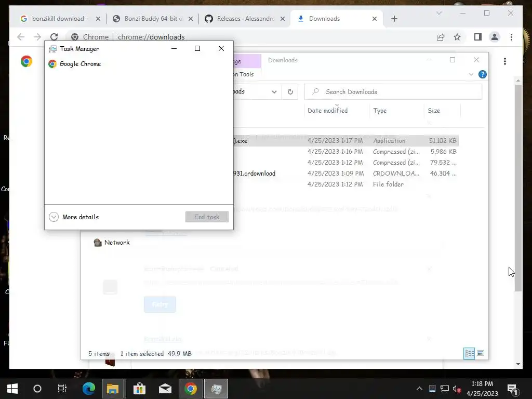Refresh the Explorer folder view
Screen dimensions: 532x399
coord(290,91)
